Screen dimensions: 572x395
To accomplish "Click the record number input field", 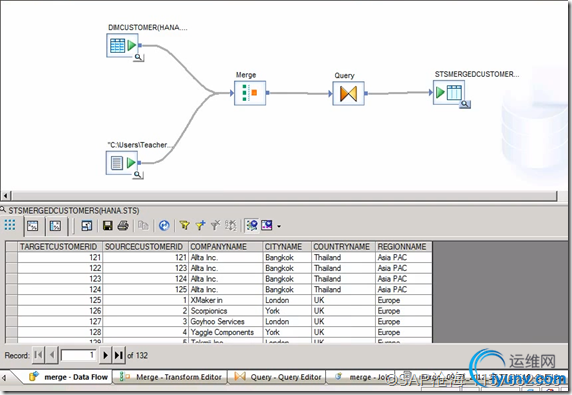I will tap(78, 355).
